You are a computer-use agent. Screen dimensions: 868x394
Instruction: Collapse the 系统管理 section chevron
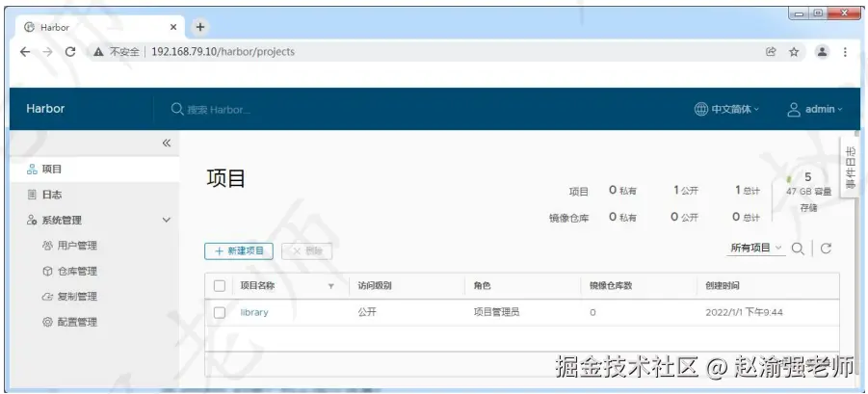tap(166, 221)
